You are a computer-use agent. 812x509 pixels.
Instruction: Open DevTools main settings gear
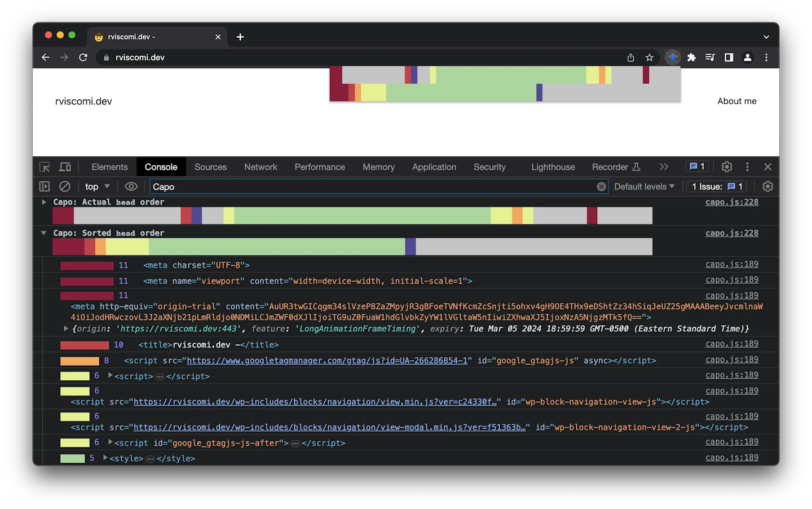(x=727, y=167)
